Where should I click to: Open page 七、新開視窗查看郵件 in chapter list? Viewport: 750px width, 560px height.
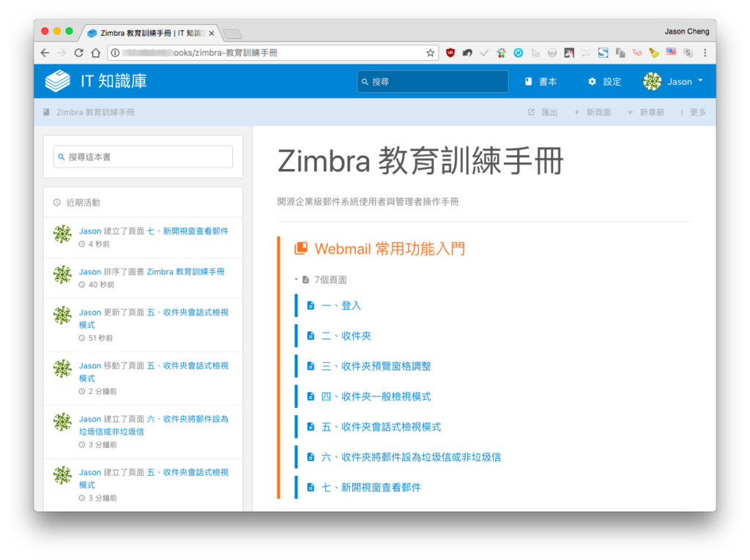(371, 488)
